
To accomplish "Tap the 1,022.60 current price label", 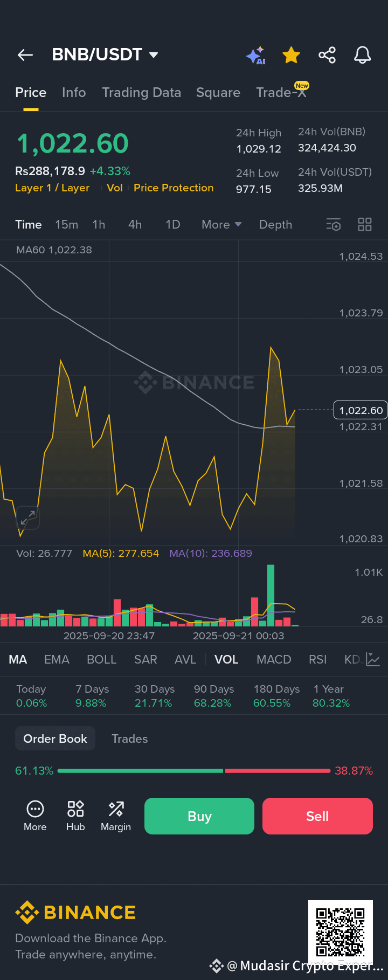I will pos(361,410).
